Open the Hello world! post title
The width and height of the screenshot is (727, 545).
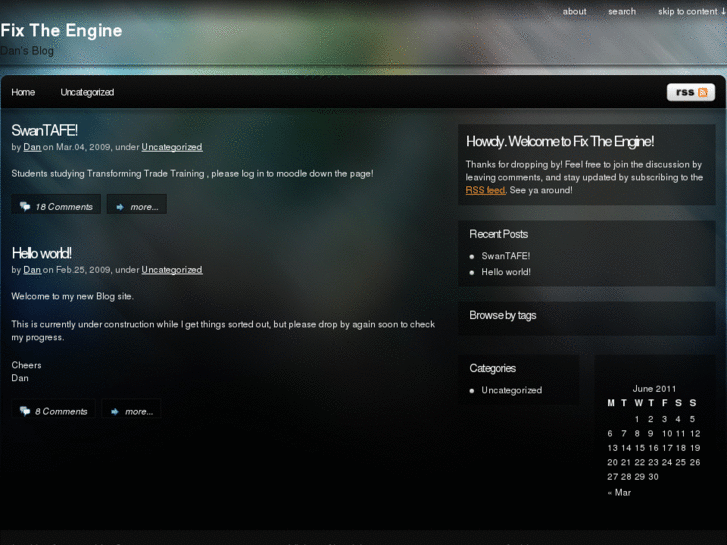click(x=41, y=253)
